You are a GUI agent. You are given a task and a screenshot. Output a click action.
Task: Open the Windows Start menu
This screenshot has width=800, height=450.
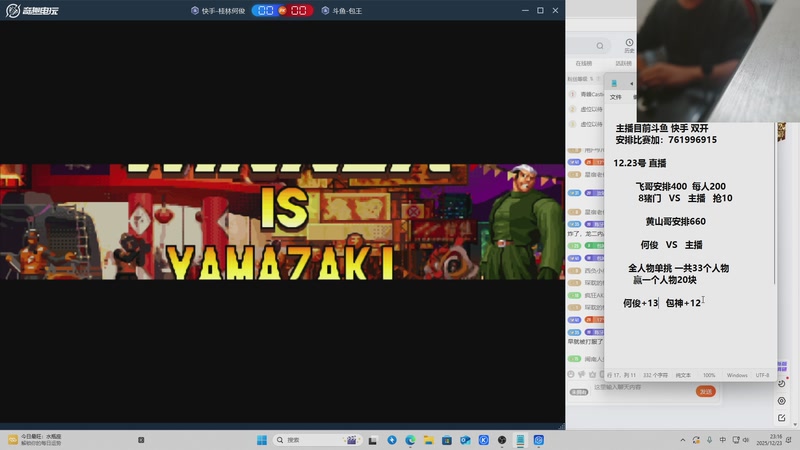pos(262,440)
